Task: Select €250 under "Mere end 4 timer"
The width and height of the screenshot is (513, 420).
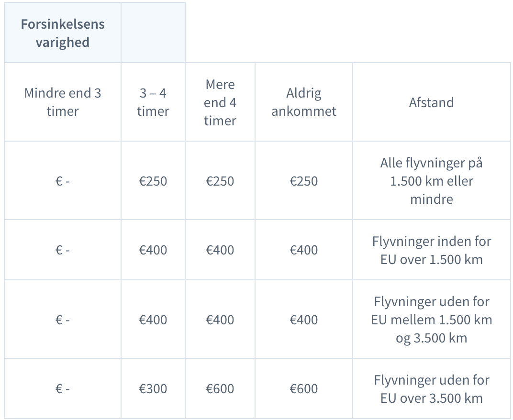Action: point(220,181)
